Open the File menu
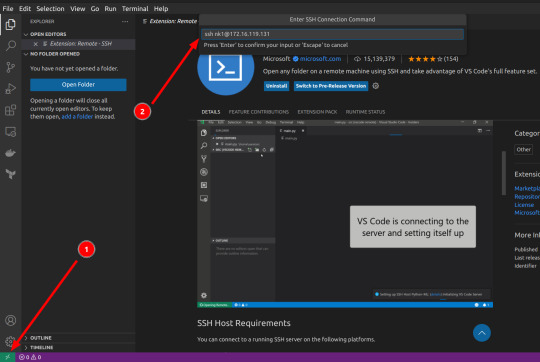Viewport: 540px width, 362px height. [x=8, y=9]
